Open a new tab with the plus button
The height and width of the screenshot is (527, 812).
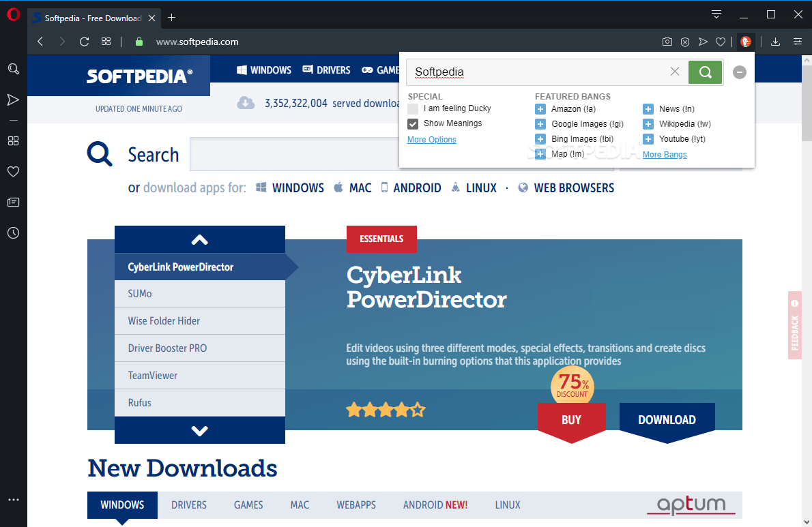tap(171, 18)
